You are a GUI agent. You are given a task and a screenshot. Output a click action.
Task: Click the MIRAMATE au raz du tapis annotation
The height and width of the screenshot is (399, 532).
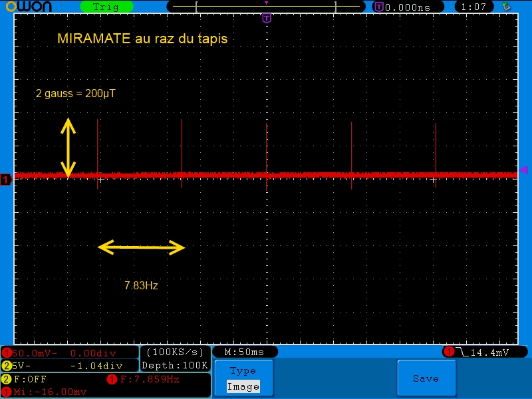coord(142,39)
